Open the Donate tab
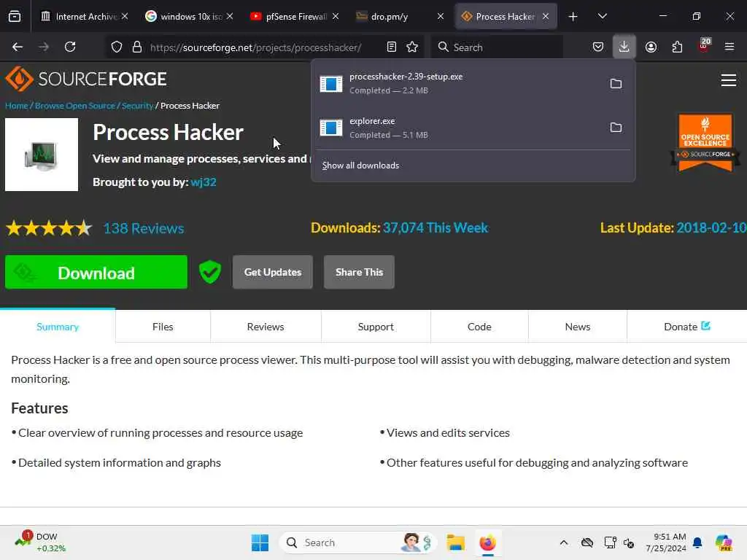Screen dimensions: 747x560 (687, 327)
